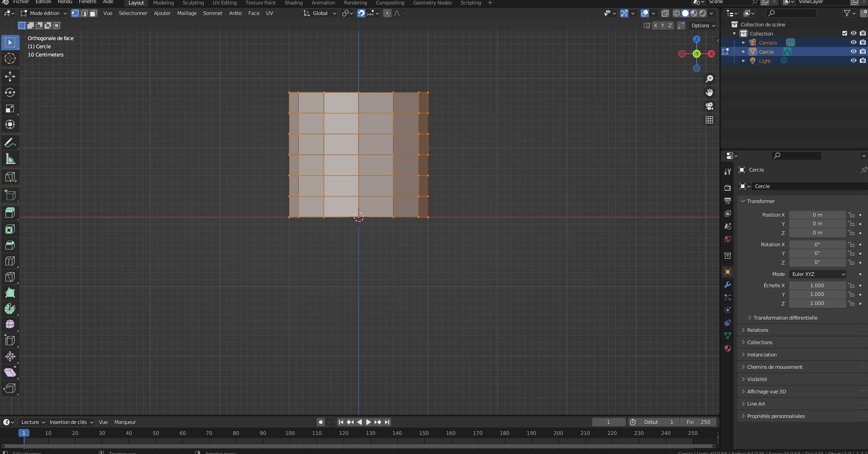Click the Insertion de clés button

pos(71,422)
